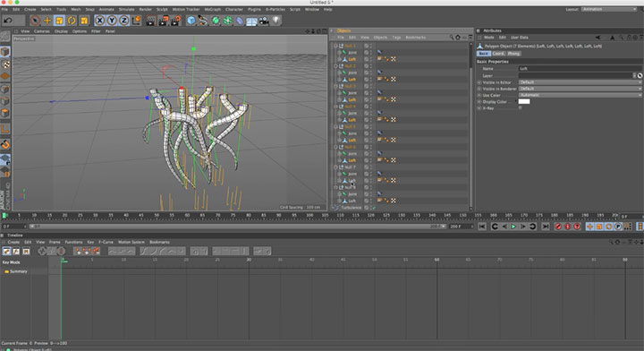Open the viewport Display menu
Image resolution: width=644 pixels, height=351 pixels.
point(61,31)
